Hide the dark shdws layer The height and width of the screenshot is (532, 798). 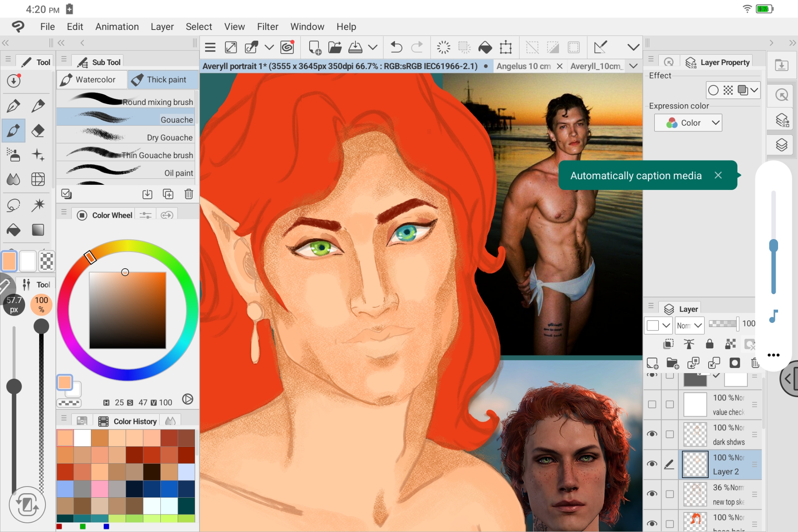652,434
